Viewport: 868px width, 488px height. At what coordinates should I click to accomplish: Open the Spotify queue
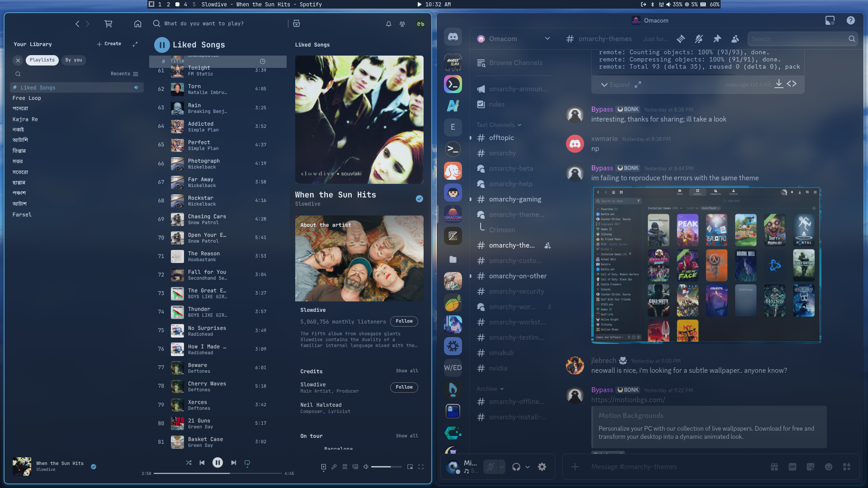click(x=345, y=467)
